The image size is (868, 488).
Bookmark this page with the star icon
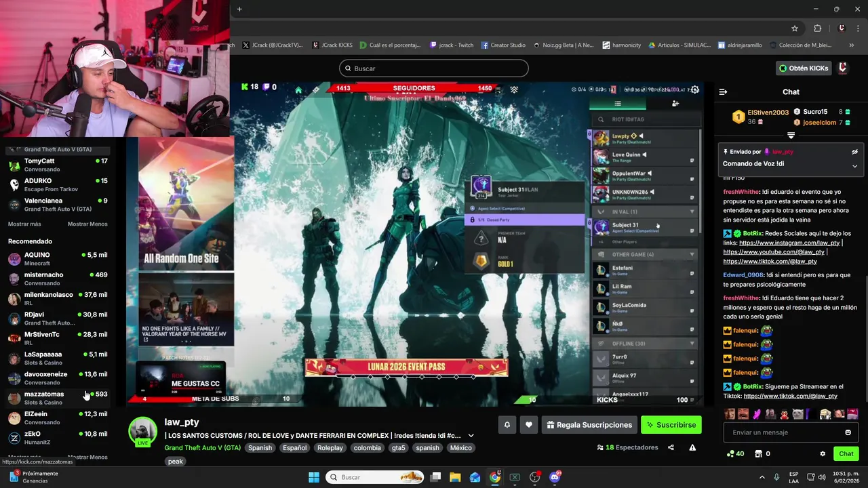(x=795, y=28)
